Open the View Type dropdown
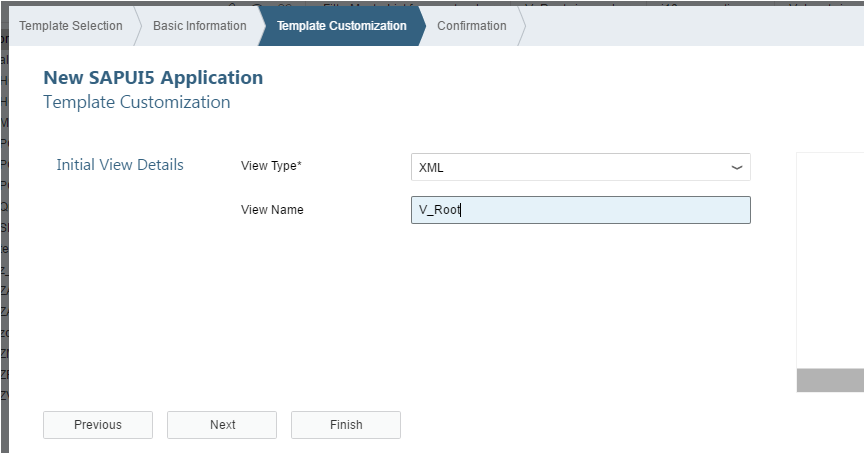 point(580,167)
